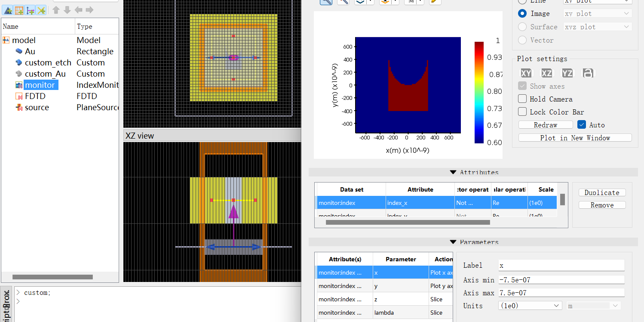Viewport: 644px width, 322px height.
Task: Enable the Lock Color Bar checkbox
Action: [522, 112]
